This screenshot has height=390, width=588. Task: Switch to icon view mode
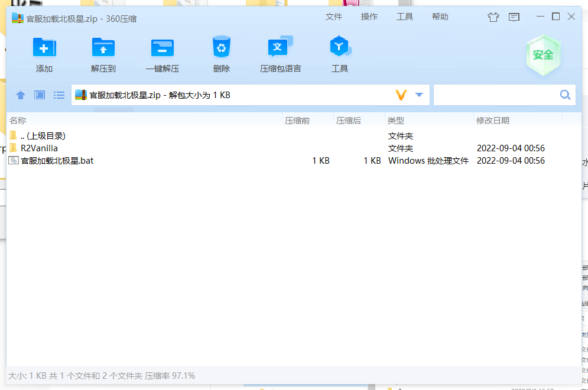pyautogui.click(x=40, y=95)
